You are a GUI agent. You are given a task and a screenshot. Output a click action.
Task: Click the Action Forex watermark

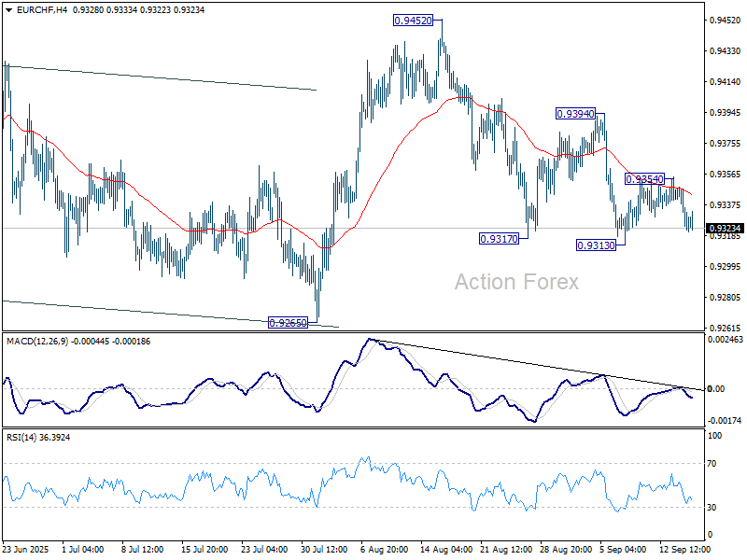tap(516, 281)
